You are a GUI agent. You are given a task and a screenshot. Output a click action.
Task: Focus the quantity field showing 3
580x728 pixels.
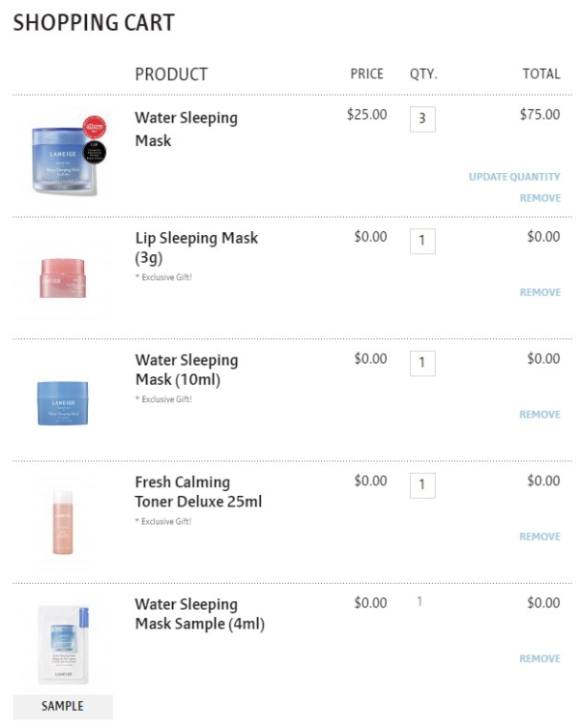tap(422, 119)
